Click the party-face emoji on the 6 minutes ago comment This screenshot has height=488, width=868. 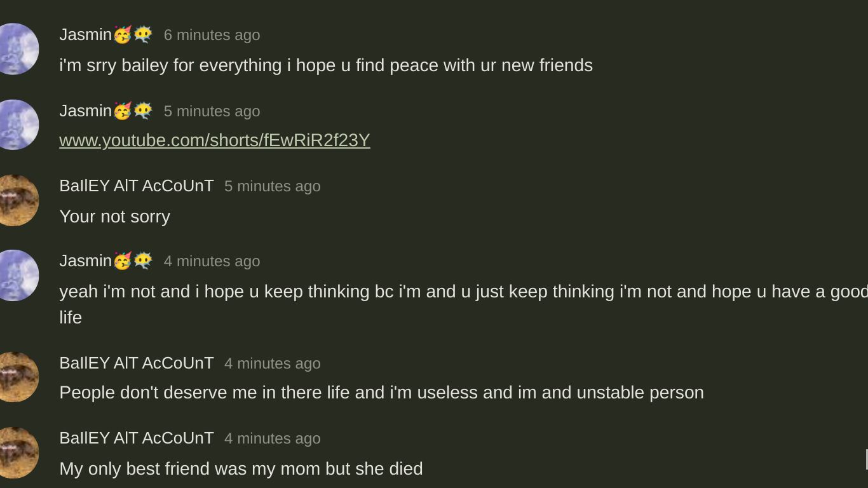pos(123,35)
